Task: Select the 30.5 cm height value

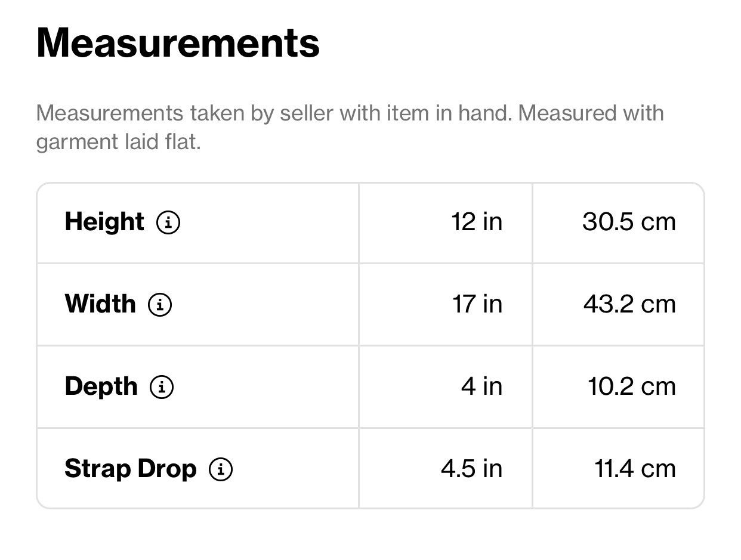Action: (x=629, y=222)
